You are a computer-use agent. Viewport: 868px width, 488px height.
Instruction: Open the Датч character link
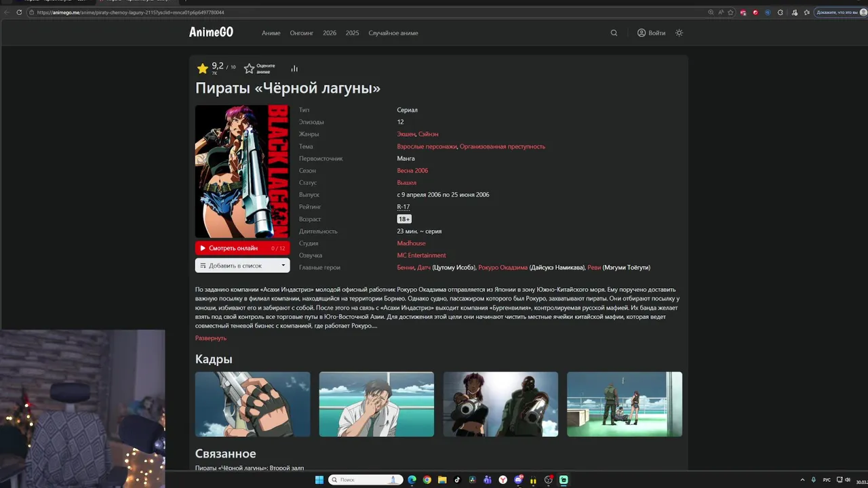[x=424, y=268]
